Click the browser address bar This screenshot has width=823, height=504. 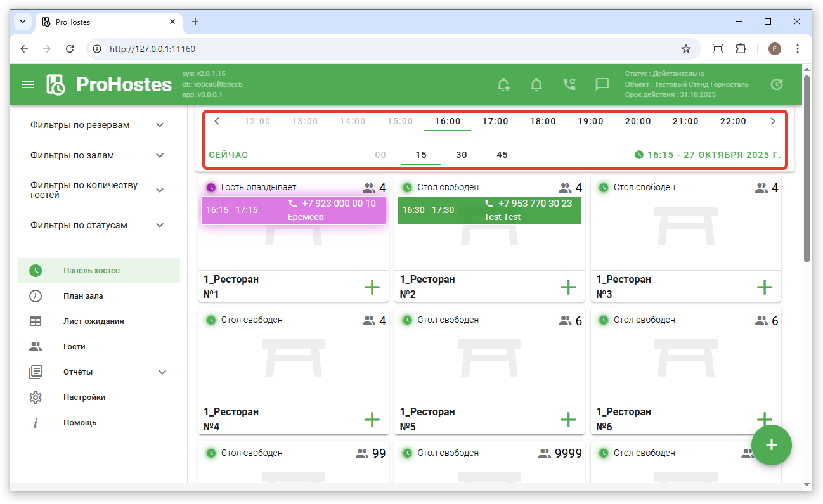click(380, 49)
